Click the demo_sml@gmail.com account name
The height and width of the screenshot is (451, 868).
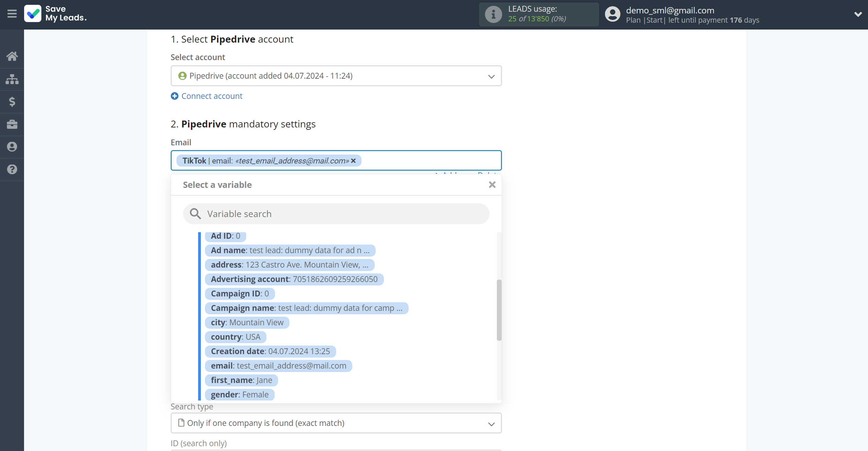pos(670,10)
